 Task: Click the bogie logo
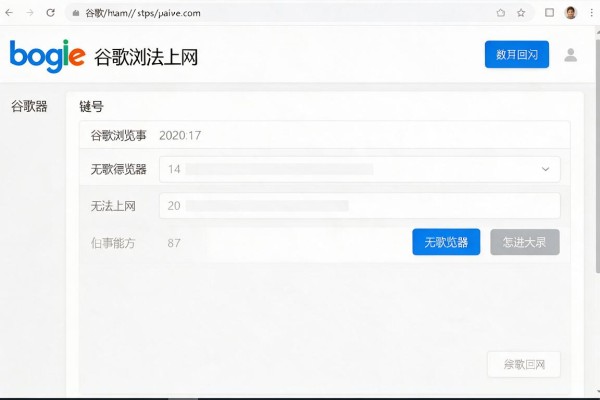tap(47, 56)
